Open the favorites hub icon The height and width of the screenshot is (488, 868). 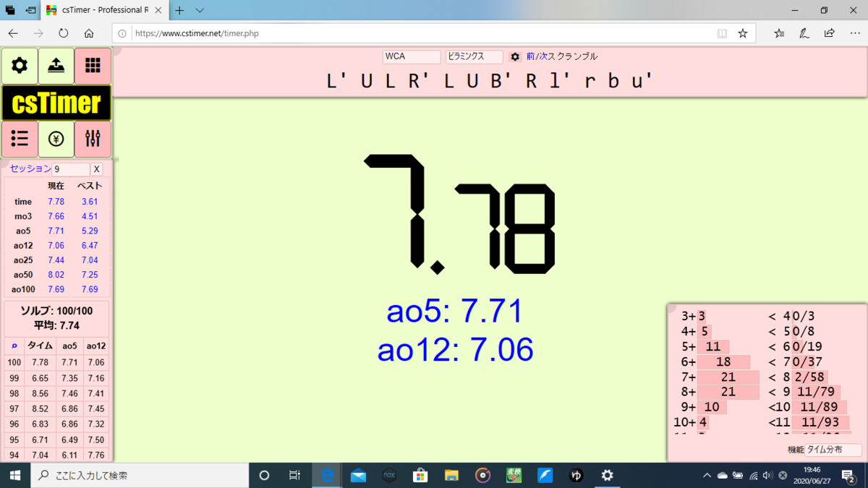(779, 33)
